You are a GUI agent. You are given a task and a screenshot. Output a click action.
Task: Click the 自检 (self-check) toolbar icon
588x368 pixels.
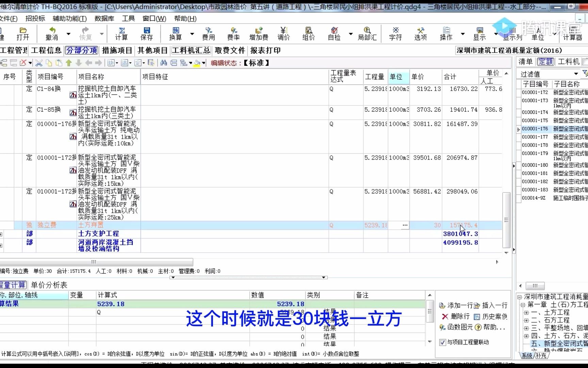pos(334,34)
